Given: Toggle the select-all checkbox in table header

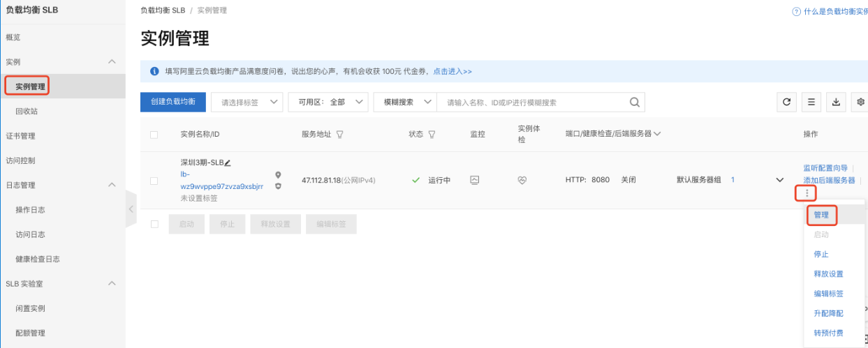Looking at the screenshot, I should point(154,135).
